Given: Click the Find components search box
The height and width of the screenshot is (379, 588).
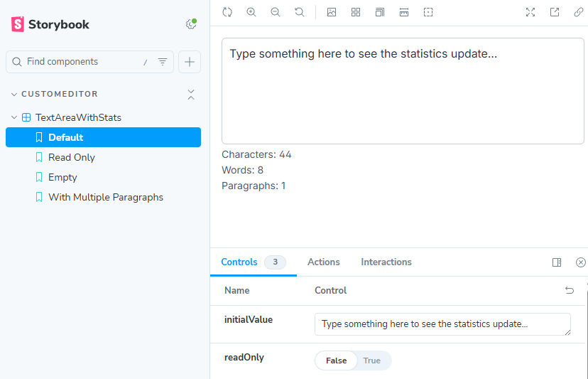Looking at the screenshot, I should [82, 62].
